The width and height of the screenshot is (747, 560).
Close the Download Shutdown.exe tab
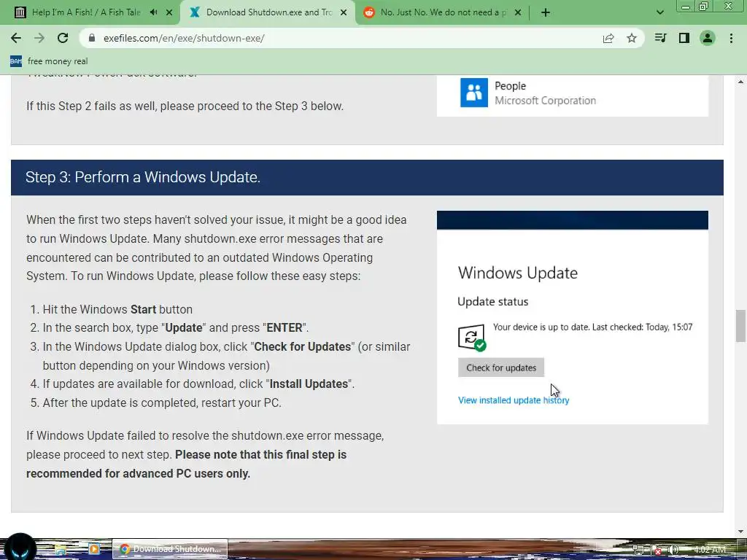[344, 12]
